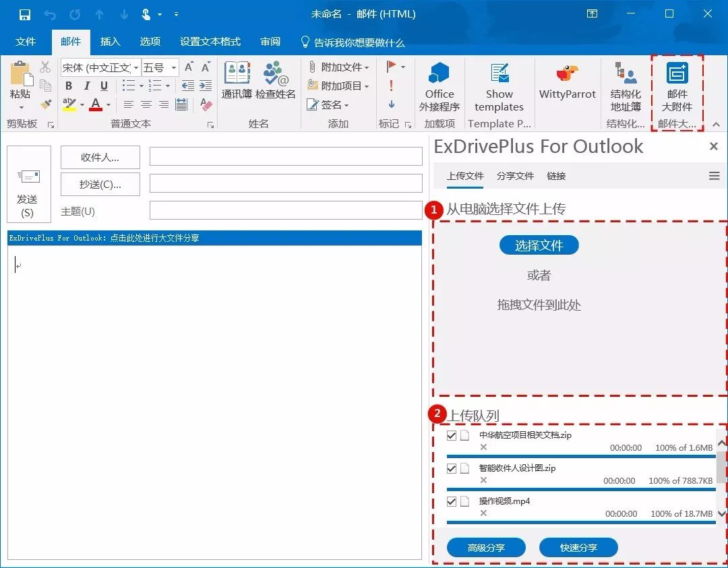
Task: Open the font color dropdown arrow
Action: tap(109, 105)
